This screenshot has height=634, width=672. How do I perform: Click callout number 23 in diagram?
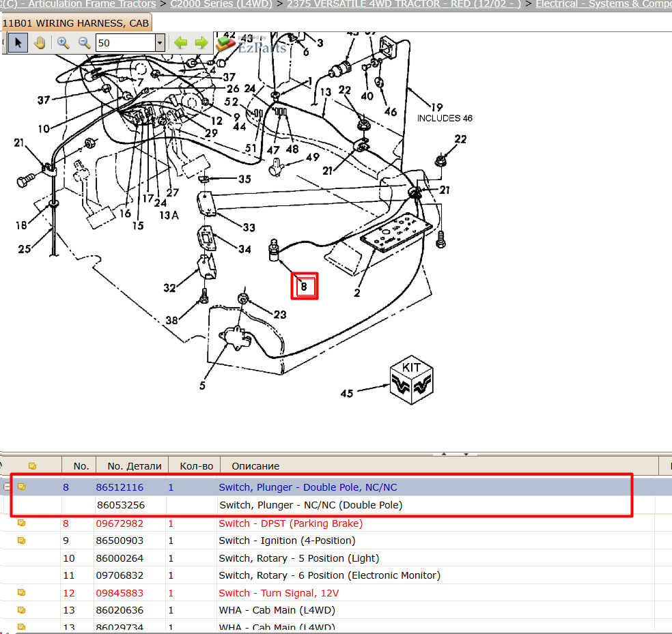point(280,315)
